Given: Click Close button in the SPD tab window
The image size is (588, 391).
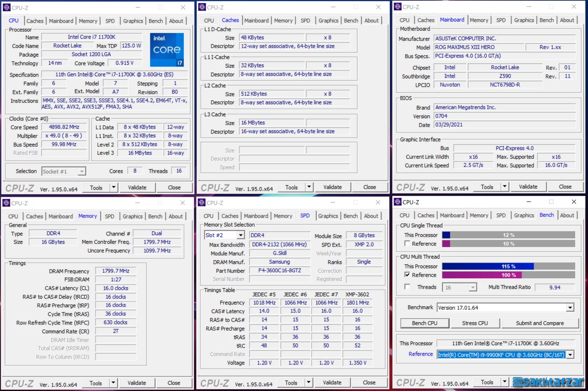Looking at the screenshot, I should coord(369,383).
